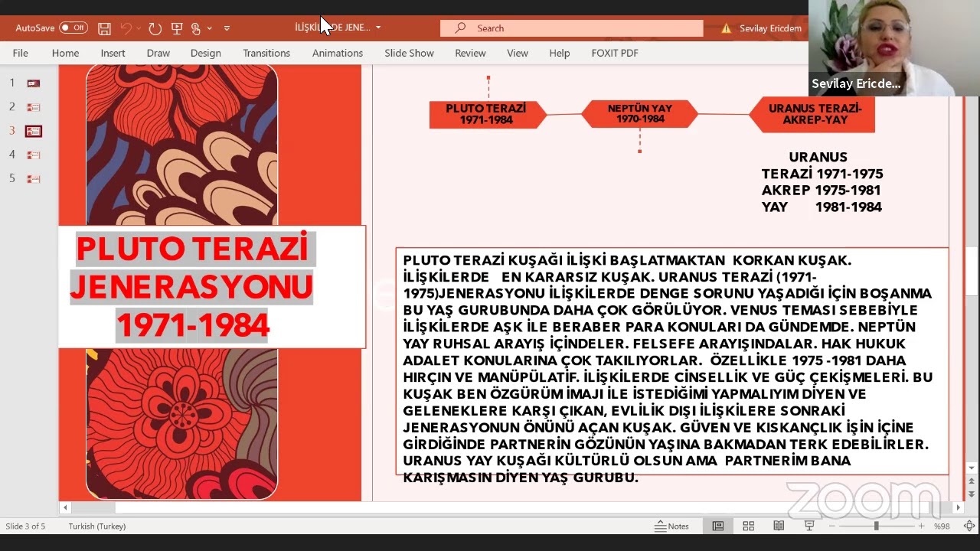
Task: Select slide 4 thumbnail
Action: pos(33,155)
